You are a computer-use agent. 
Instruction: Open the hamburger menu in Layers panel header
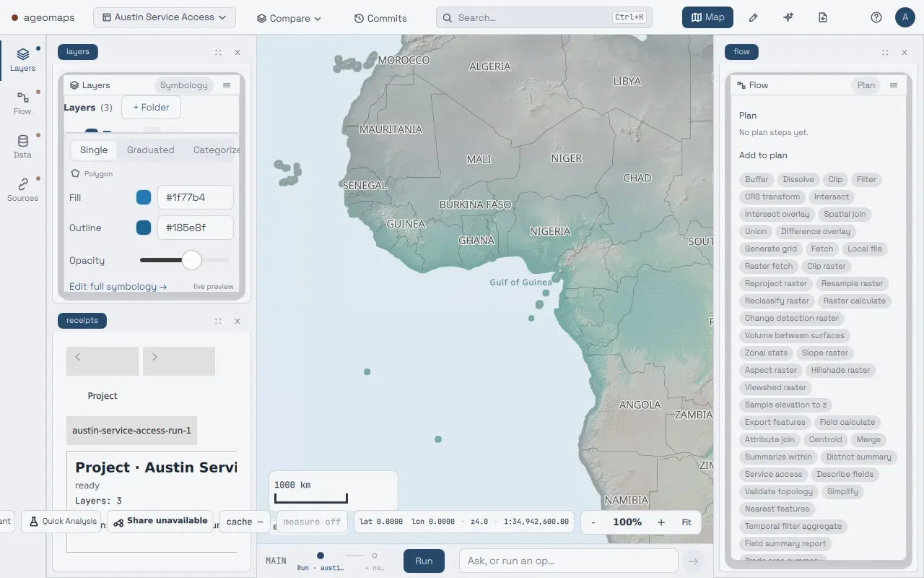click(x=227, y=85)
